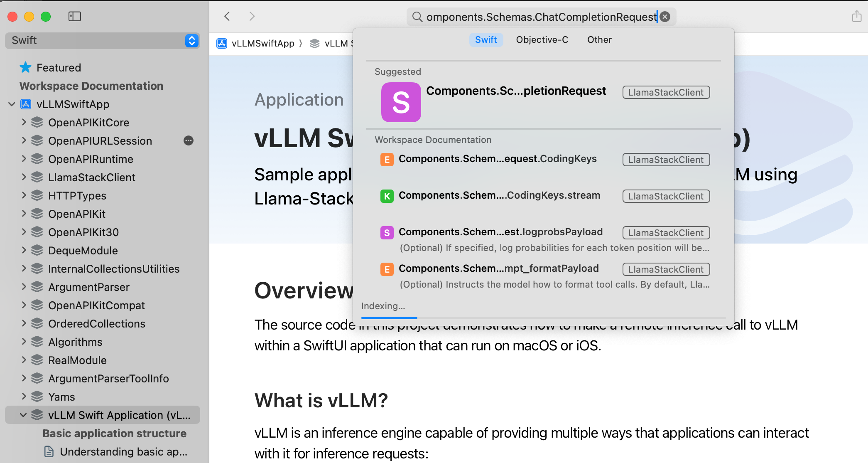Expand the OpenAPIRuntime module

[24, 159]
